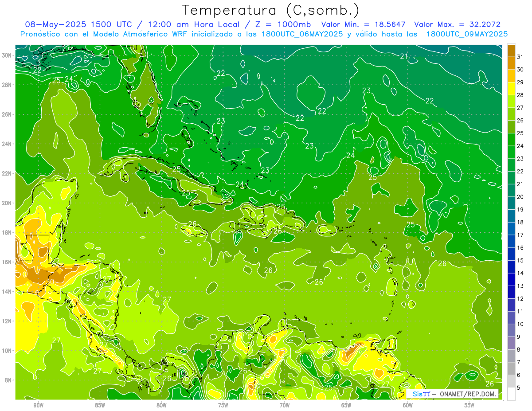Click the 28N latitude axis label
The image size is (532, 411).
7,85
